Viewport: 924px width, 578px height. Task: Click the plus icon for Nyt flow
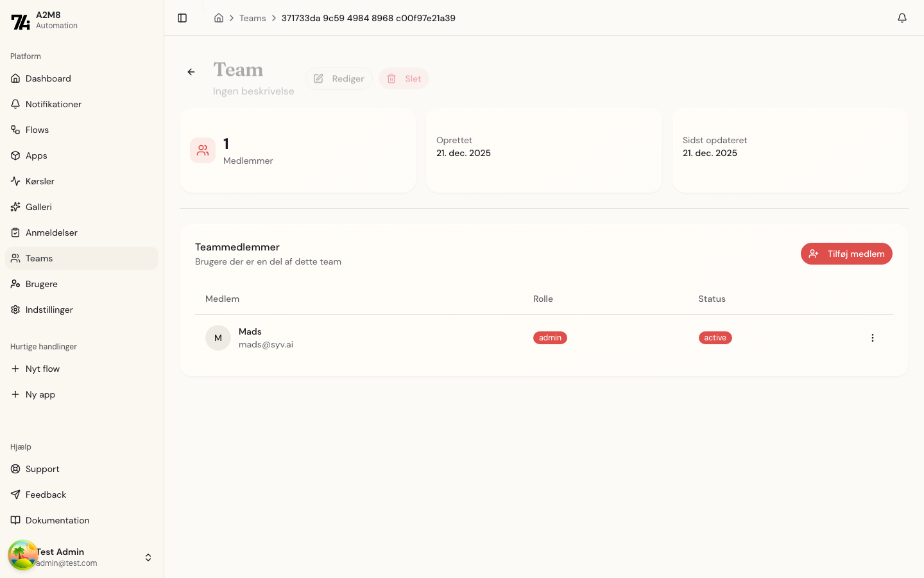15,369
